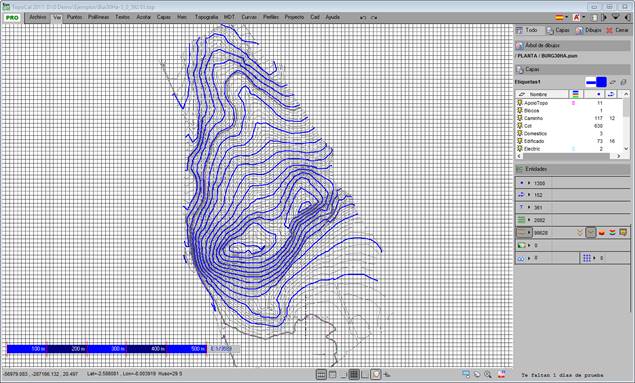The width and height of the screenshot is (635, 383).
Task: Click the Arbol de dibujos header
Action: (x=572, y=45)
